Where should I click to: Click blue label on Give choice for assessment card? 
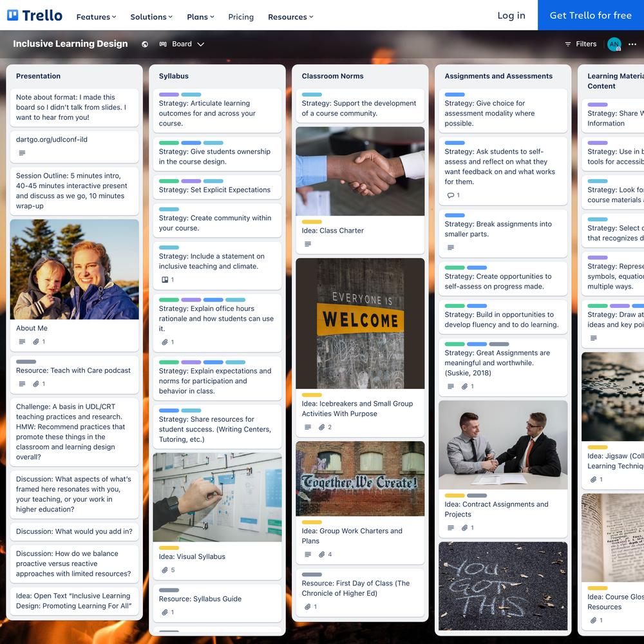point(455,95)
